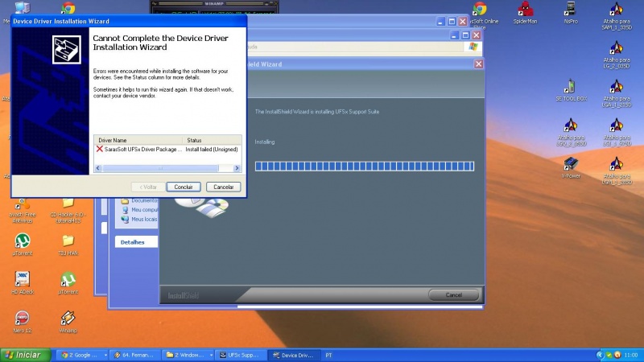Click the red X failed-install icon

click(99, 149)
